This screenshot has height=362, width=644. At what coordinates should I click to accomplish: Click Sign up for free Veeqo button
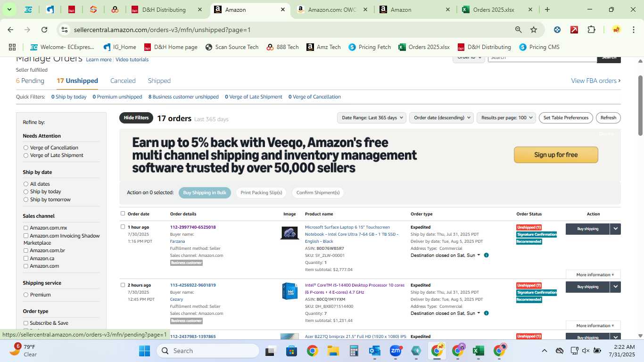coord(556,155)
